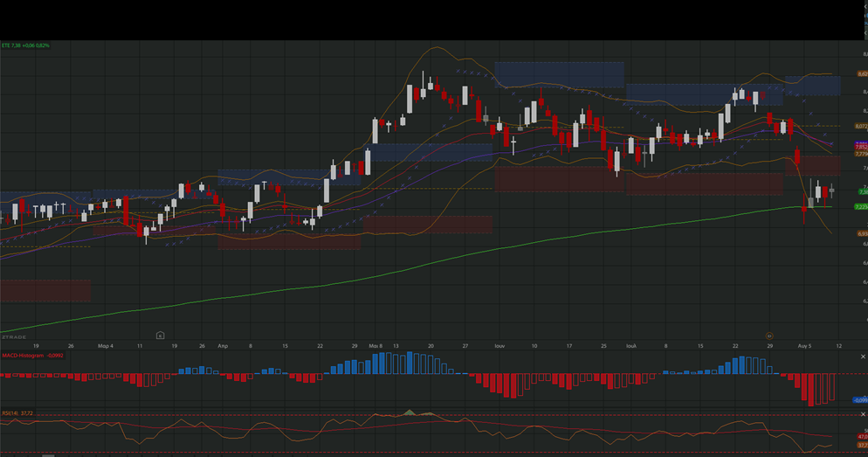This screenshot has width=868, height=457.
Task: Click the horizontal scrollbar thumb at bottom left
Action: (x=48, y=455)
